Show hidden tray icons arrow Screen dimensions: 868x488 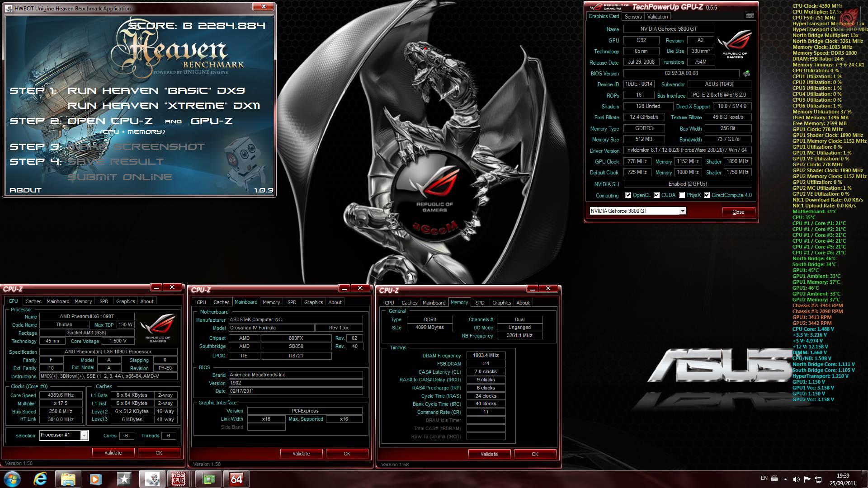[785, 479]
